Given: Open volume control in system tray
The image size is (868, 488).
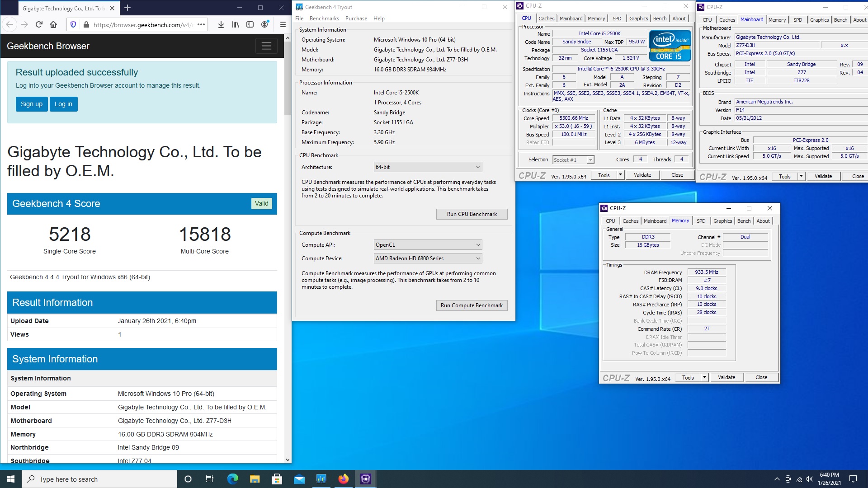Looking at the screenshot, I should point(809,479).
